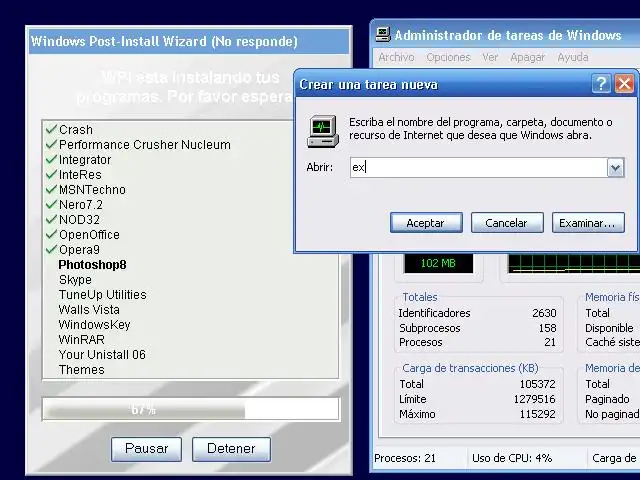The width and height of the screenshot is (640, 480).
Task: Click the checkmark beside Opera9
Action: click(x=51, y=249)
